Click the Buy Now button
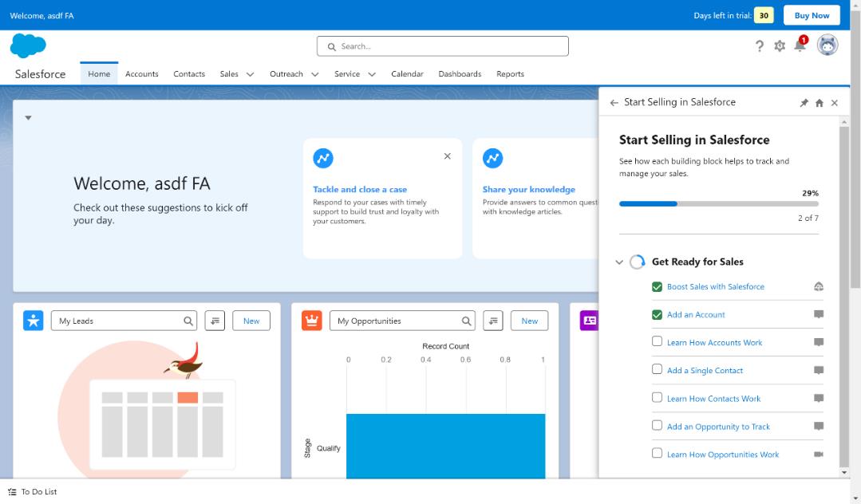Screen dimensions: 861x504 812,15
